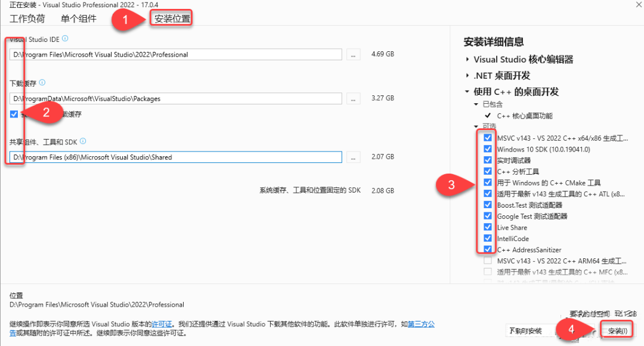
Task: Uncheck MSVC v143 x64/x86 build tools
Action: coord(488,138)
